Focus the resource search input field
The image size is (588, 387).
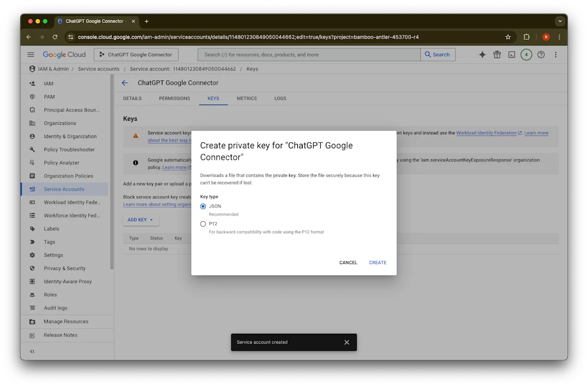tap(309, 55)
